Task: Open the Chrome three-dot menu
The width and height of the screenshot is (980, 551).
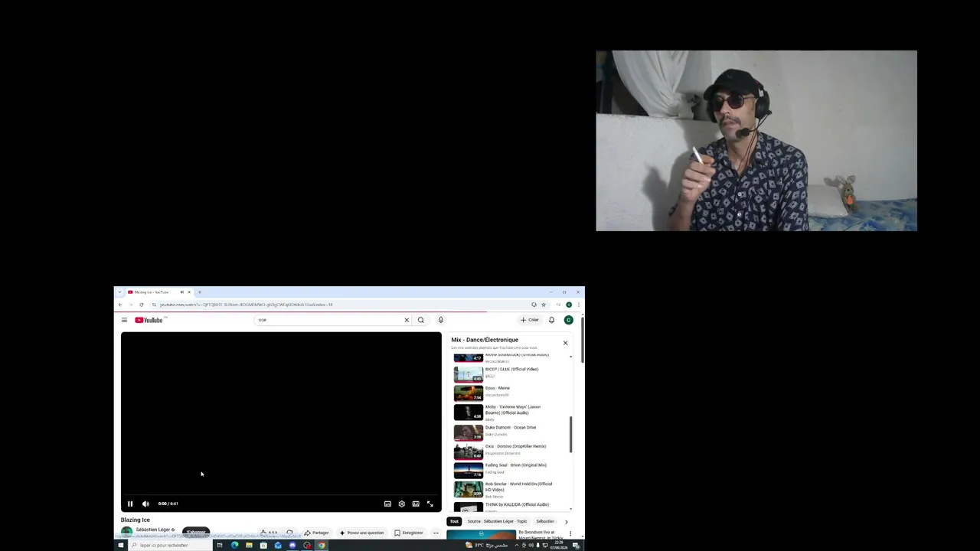Action: (578, 305)
